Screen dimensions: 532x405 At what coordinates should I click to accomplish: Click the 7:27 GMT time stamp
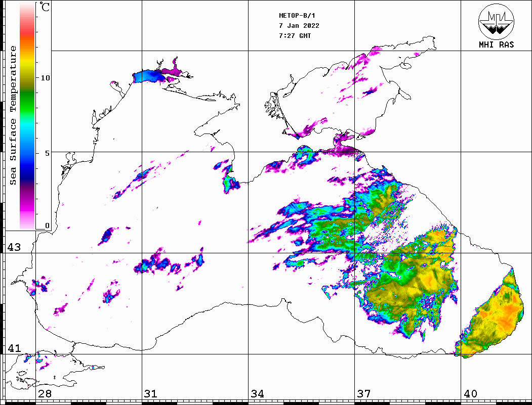[295, 36]
